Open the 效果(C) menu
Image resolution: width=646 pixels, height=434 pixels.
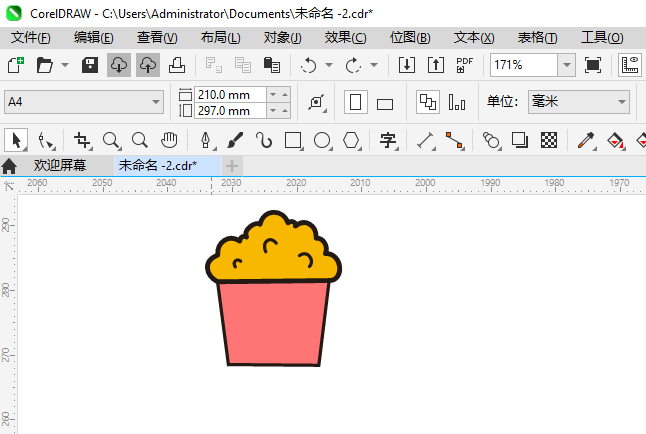(345, 37)
